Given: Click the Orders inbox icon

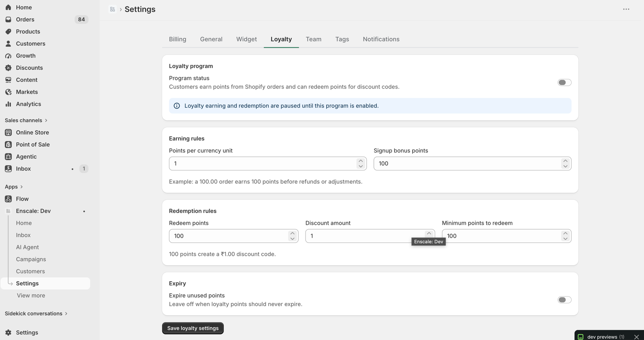Looking at the screenshot, I should point(8,19).
